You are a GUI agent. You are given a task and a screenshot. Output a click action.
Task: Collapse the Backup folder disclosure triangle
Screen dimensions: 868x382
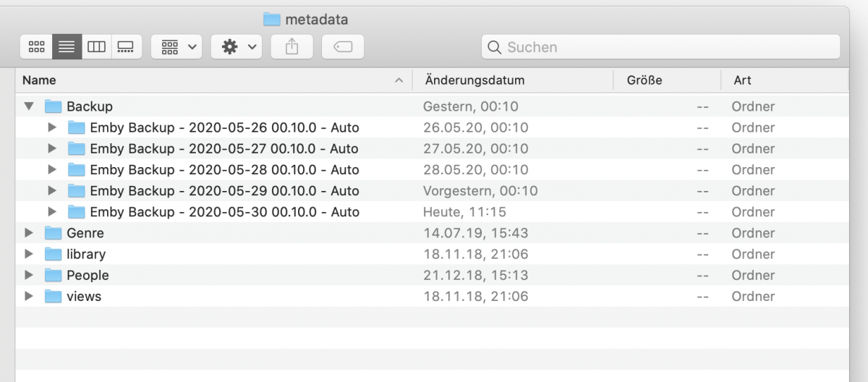pos(29,106)
